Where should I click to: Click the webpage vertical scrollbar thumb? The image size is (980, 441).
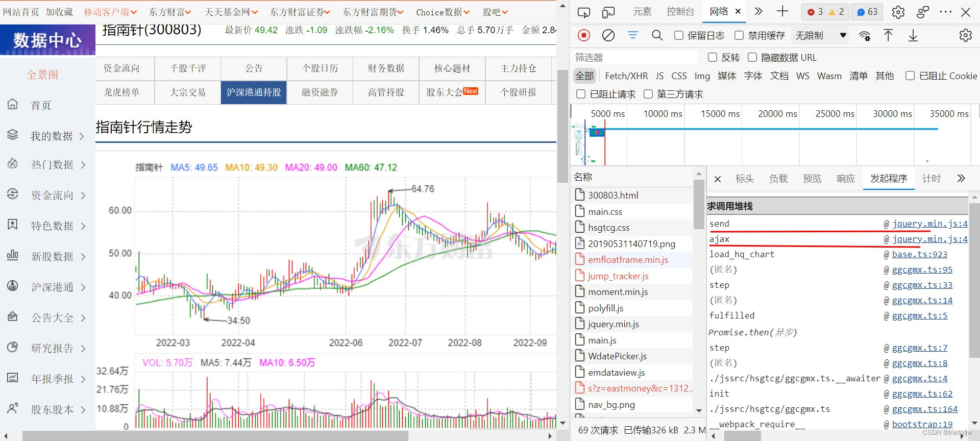coord(562,125)
